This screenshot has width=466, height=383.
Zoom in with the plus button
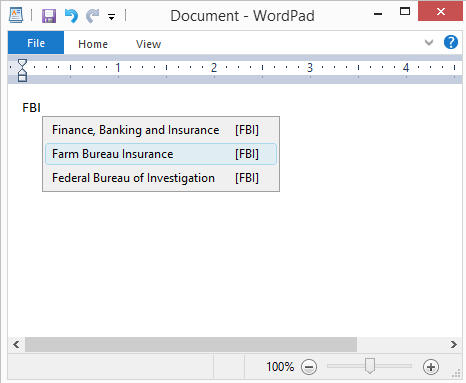pyautogui.click(x=431, y=367)
